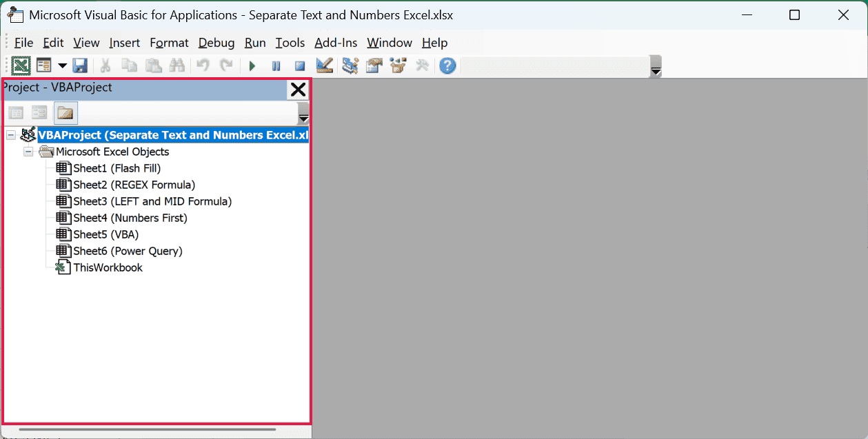Screen dimensions: 868x439
Task: Click the Paste clipboard icon
Action: click(x=153, y=65)
